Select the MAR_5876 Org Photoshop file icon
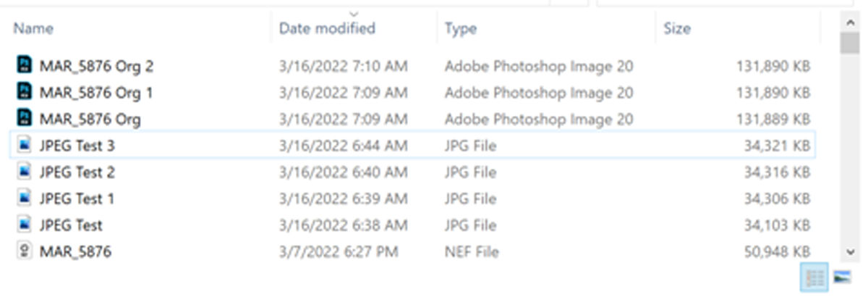 (24, 119)
